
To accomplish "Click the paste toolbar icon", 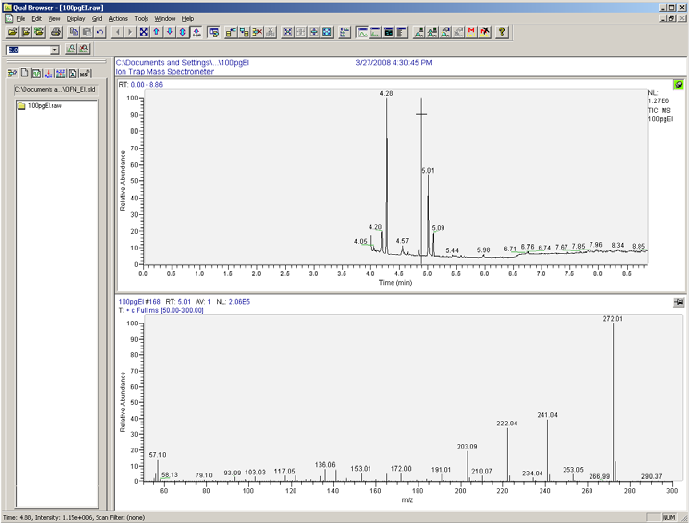I will (87, 32).
